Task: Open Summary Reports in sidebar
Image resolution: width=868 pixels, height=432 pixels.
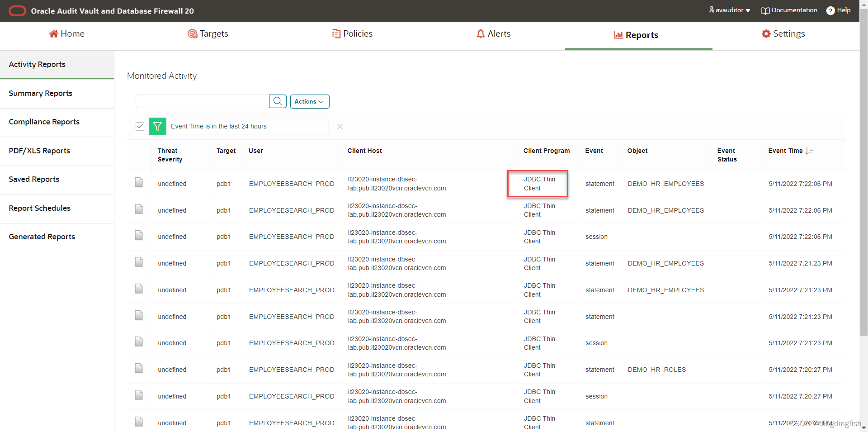Action: (57, 93)
